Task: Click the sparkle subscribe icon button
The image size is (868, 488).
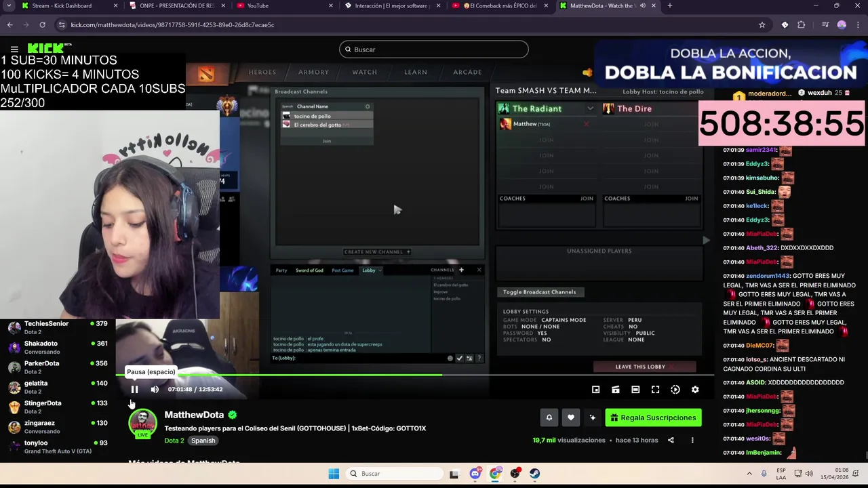Action: point(593,418)
